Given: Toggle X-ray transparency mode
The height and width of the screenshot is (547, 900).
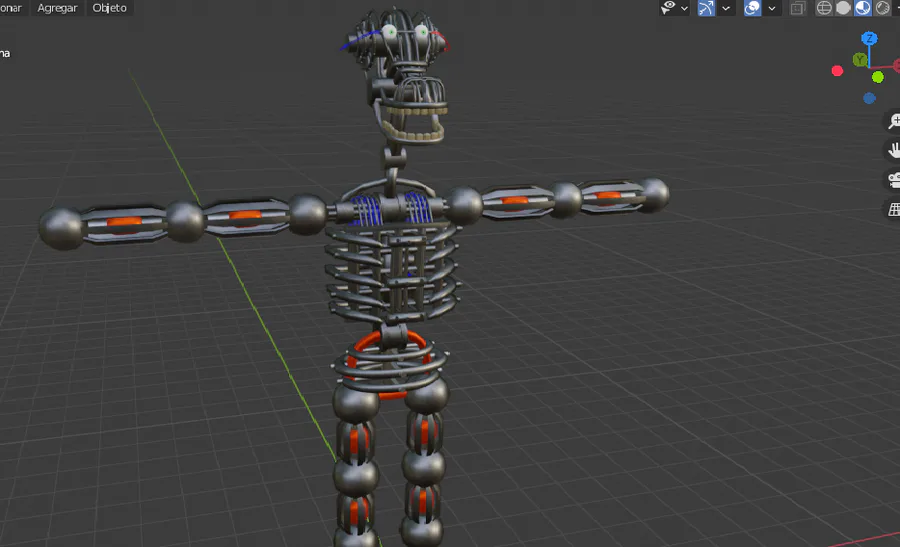Looking at the screenshot, I should pos(797,8).
